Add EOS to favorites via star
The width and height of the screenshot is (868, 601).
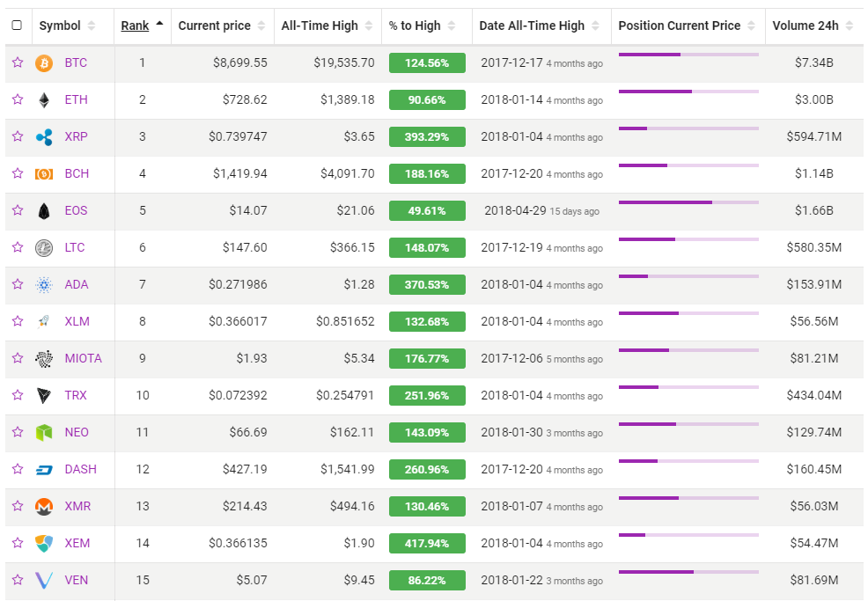tap(18, 210)
